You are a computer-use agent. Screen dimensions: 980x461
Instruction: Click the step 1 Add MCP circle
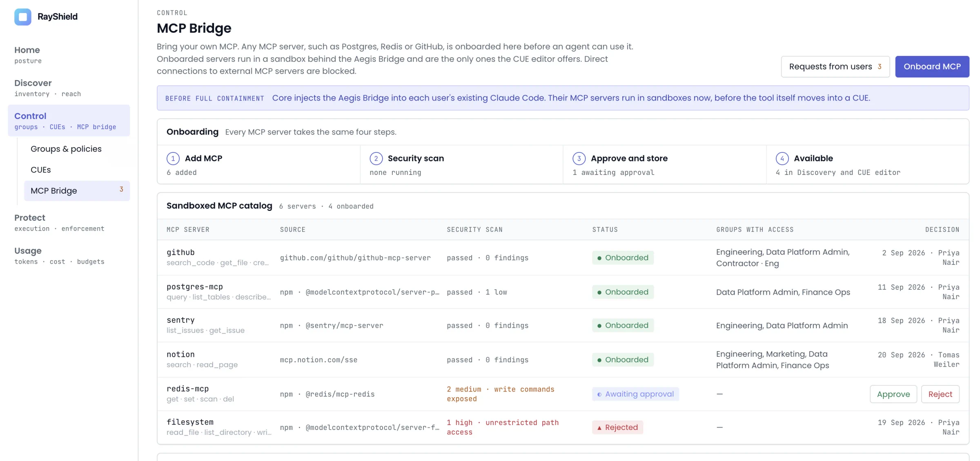(173, 158)
